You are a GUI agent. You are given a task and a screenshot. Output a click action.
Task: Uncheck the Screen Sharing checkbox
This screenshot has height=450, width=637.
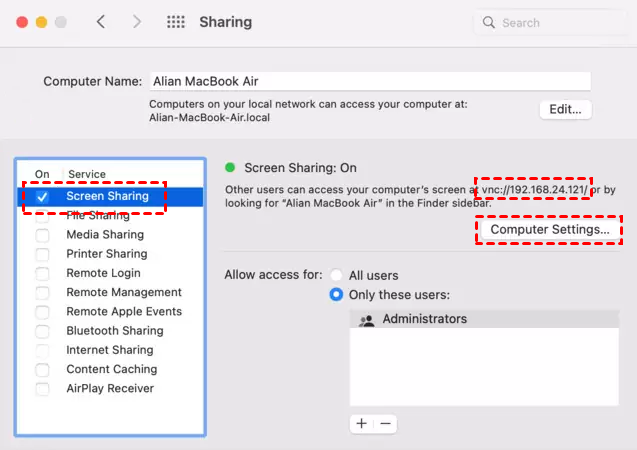pos(42,197)
